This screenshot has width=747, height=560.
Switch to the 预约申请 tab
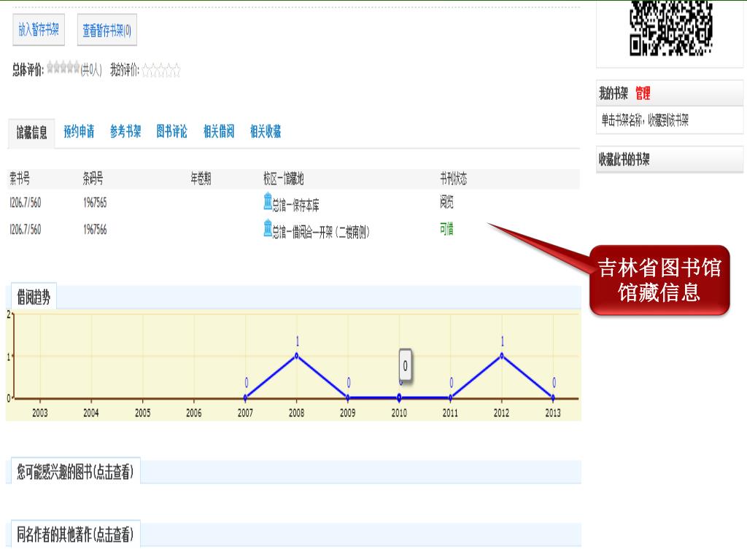pyautogui.click(x=79, y=131)
